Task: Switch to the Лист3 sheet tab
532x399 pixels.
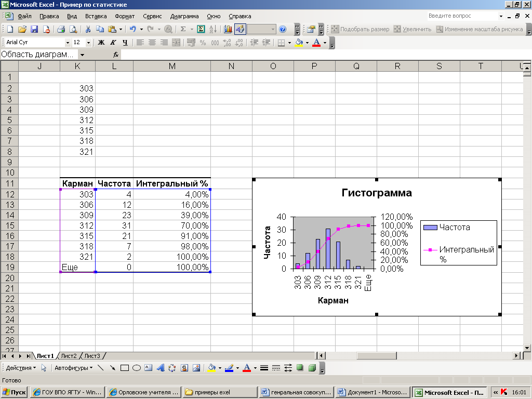Action: (x=92, y=356)
